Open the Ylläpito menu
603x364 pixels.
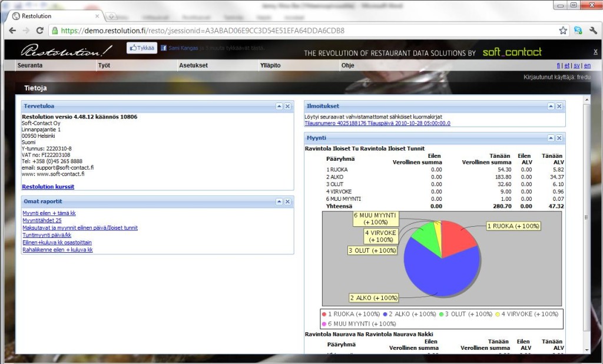click(270, 65)
